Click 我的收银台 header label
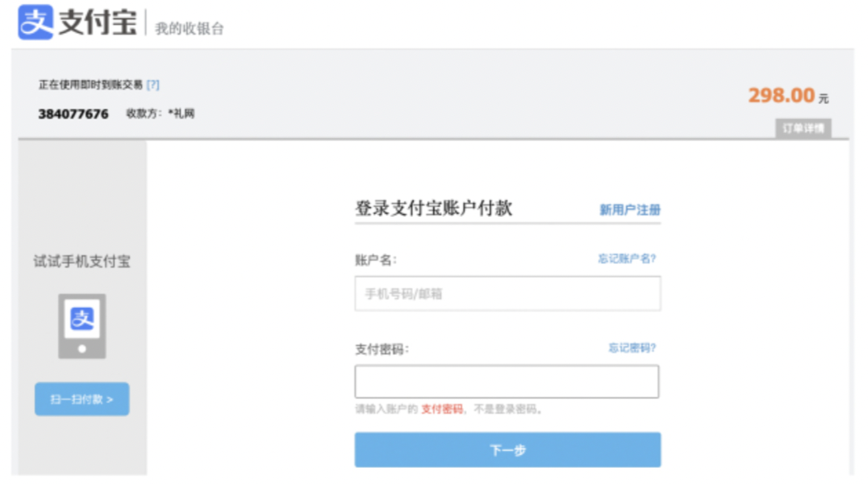Screen dimensions: 868x484 pyautogui.click(x=190, y=29)
